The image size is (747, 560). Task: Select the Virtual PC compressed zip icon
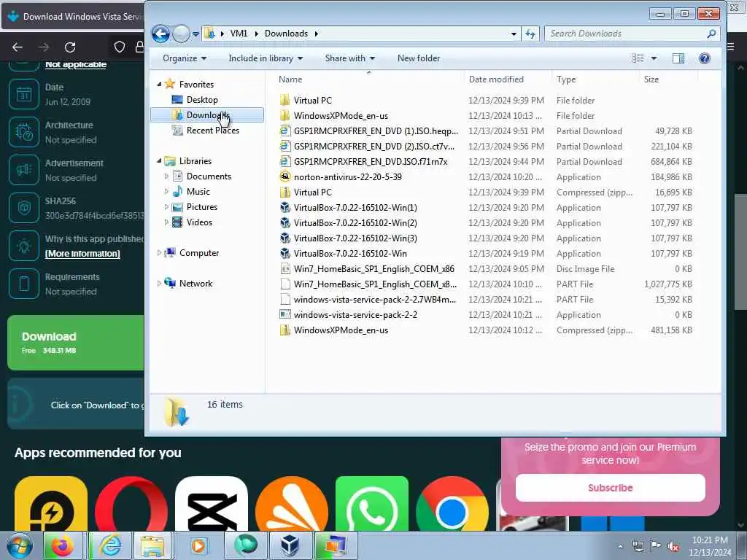(x=285, y=192)
